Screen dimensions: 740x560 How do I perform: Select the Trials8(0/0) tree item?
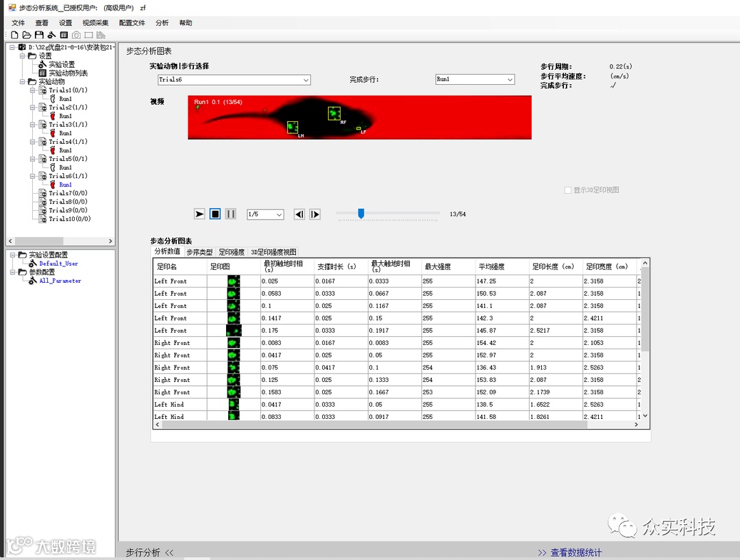[x=68, y=202]
